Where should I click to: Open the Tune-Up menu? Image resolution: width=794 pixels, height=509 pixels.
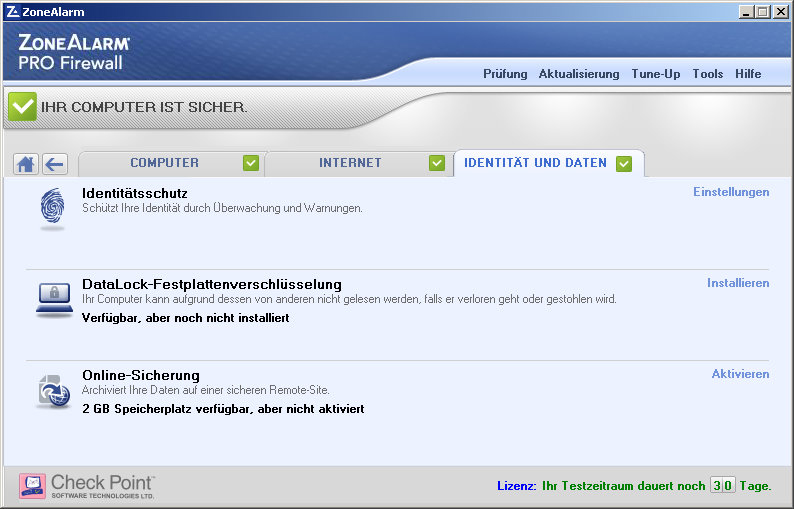tap(656, 74)
